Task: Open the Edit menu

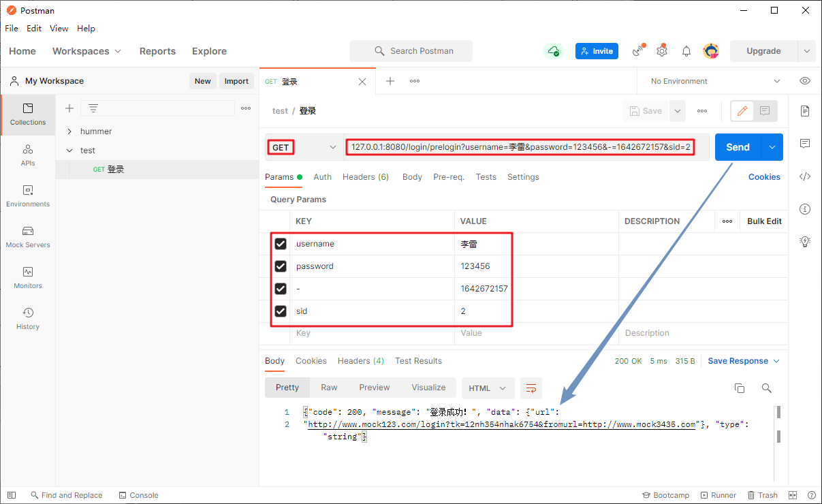Action: point(34,29)
